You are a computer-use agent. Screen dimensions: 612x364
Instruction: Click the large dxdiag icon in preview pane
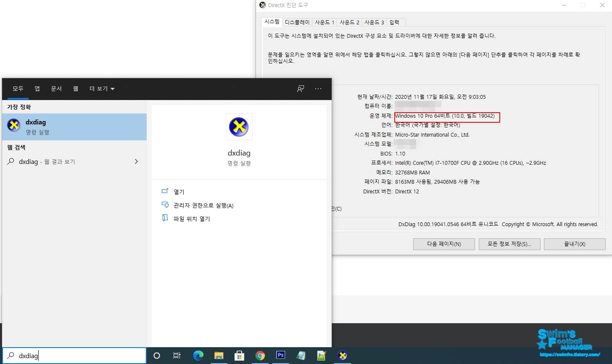click(x=239, y=127)
